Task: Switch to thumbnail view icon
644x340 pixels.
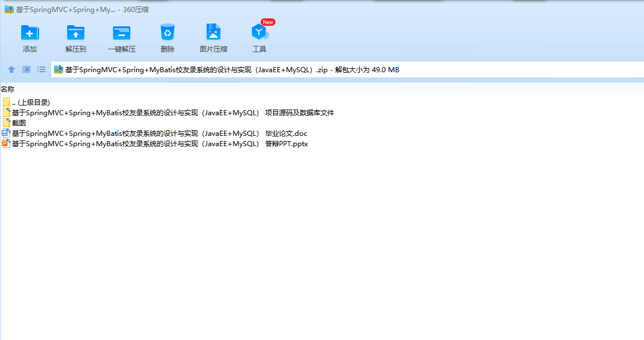Action: pyautogui.click(x=26, y=69)
